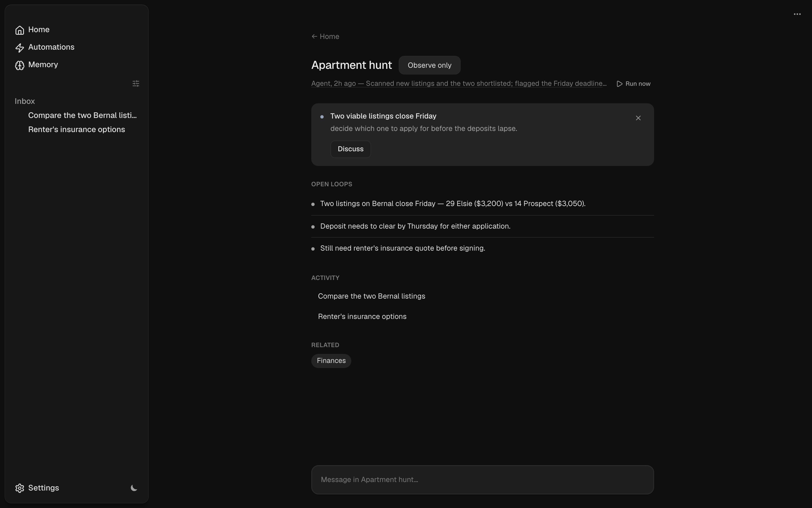Viewport: 812px width, 508px height.
Task: Click Discuss button on Friday card
Action: 350,149
